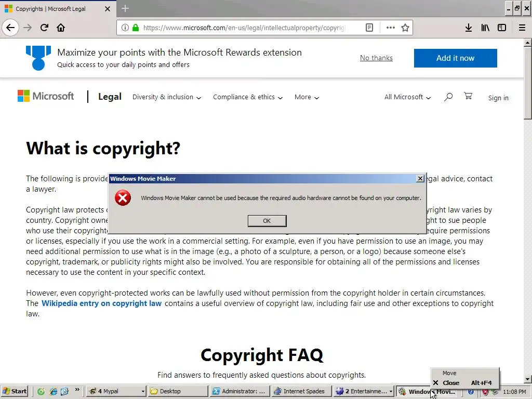Click the taskbar clock showing 11:08 PM
Image resolution: width=532 pixels, height=399 pixels.
(514, 392)
